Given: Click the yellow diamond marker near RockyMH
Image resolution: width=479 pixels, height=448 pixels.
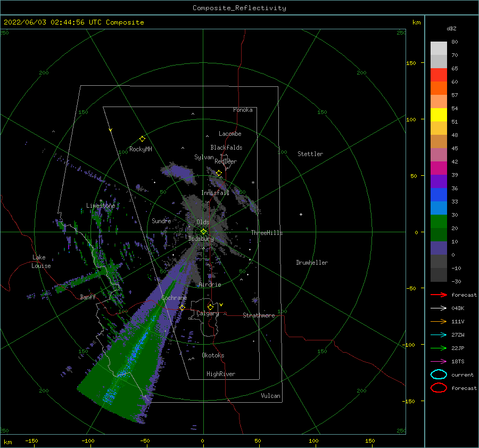Looking at the screenshot, I should (x=142, y=139).
